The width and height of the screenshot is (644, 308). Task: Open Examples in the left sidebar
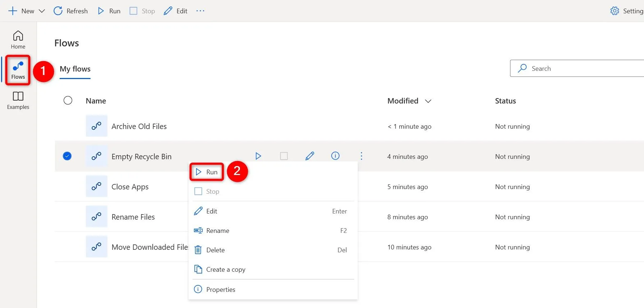[18, 101]
